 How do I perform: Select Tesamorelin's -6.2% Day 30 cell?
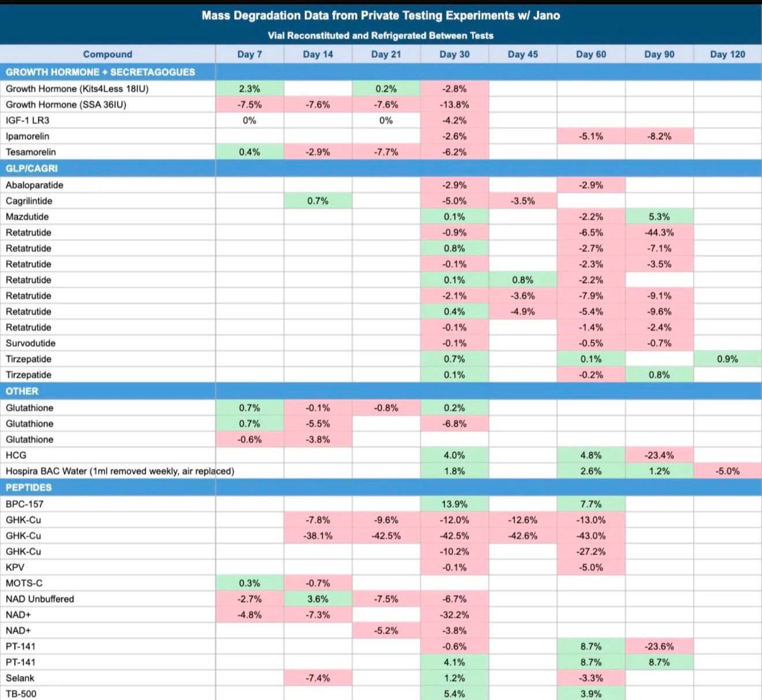pos(454,152)
